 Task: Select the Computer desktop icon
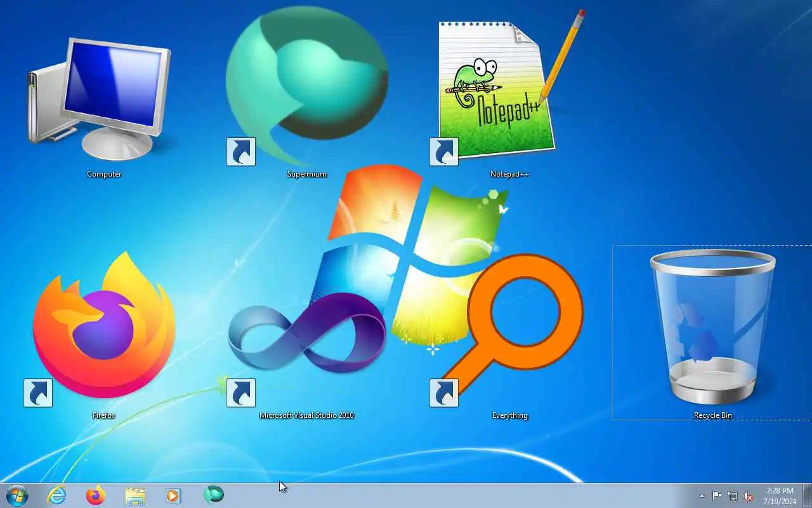pyautogui.click(x=100, y=98)
